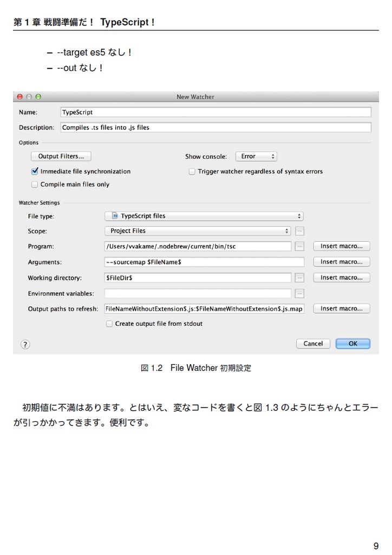Open the Environment variables editor button

(299, 293)
